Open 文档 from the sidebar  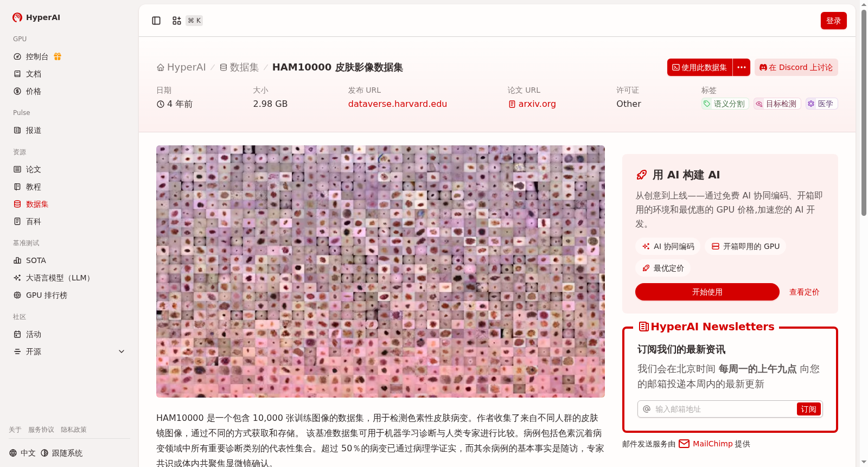pos(34,74)
